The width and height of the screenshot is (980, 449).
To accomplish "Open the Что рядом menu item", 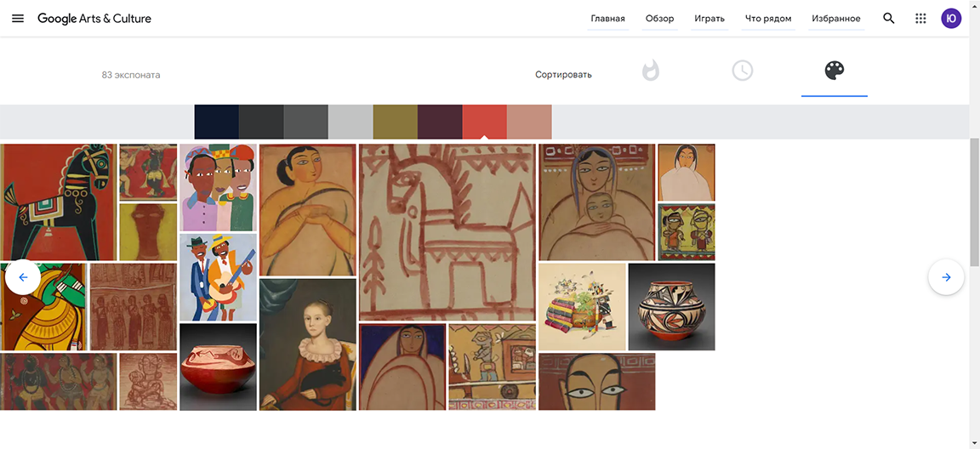I will click(x=768, y=19).
